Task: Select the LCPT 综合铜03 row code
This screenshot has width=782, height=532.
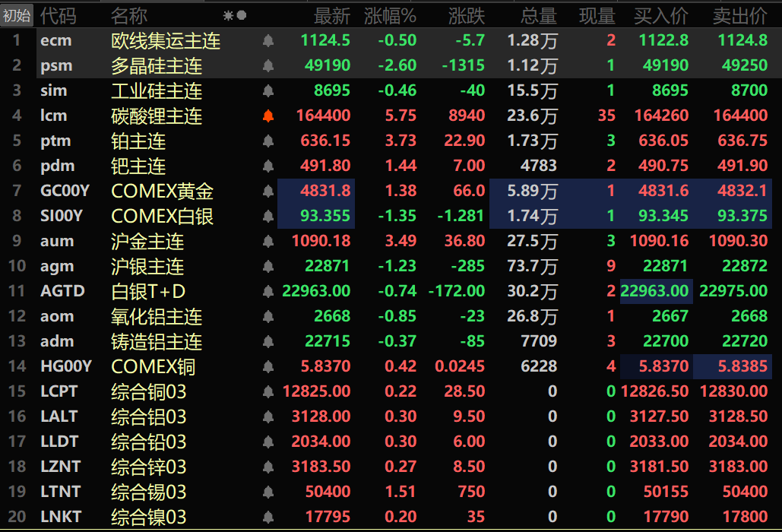Action: coord(59,391)
